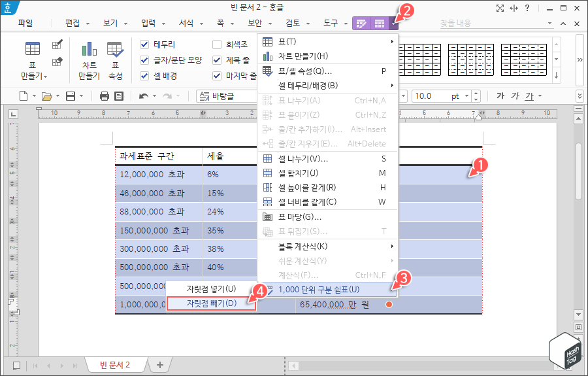The height and width of the screenshot is (376, 588).
Task: Choose 자릿점 빼기(D) submenu item
Action: tap(212, 303)
